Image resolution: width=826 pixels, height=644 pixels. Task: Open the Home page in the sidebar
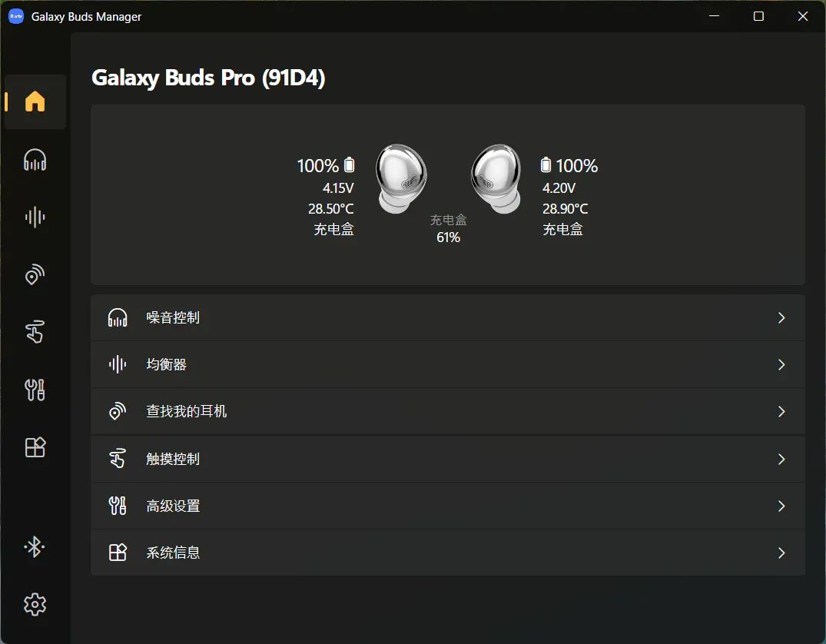35,101
